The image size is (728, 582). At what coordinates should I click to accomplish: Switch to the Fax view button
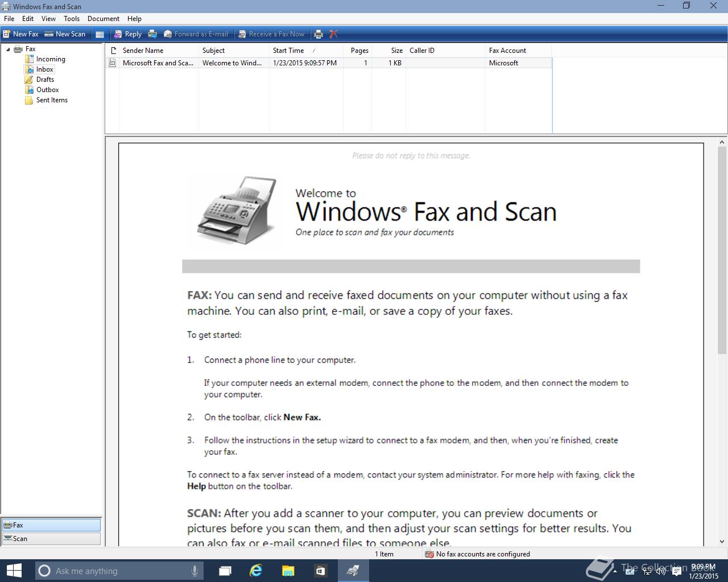(x=51, y=525)
